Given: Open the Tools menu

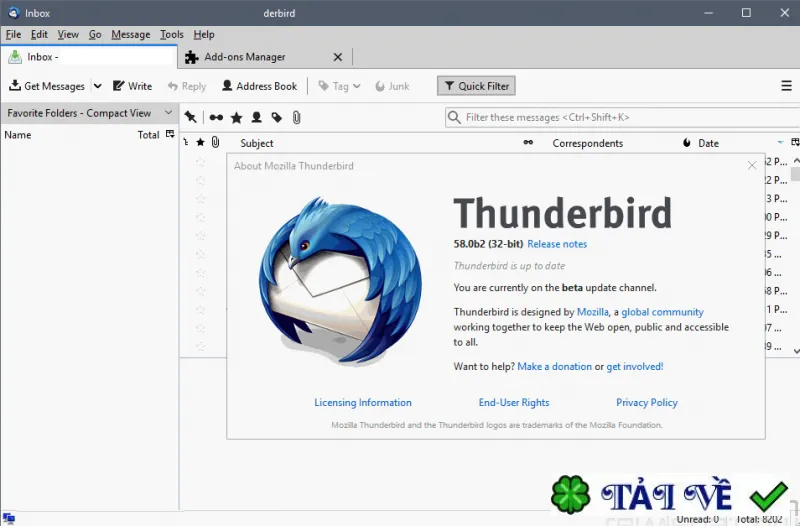Looking at the screenshot, I should click(x=171, y=34).
